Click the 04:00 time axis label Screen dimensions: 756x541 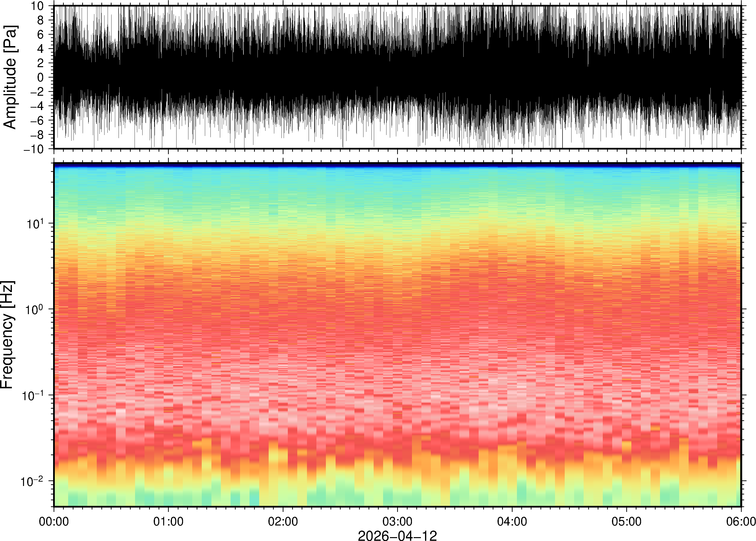pyautogui.click(x=512, y=521)
